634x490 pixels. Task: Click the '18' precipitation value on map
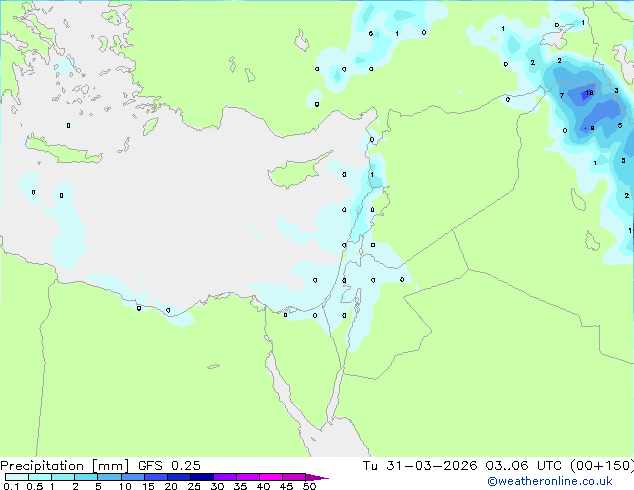tap(590, 93)
